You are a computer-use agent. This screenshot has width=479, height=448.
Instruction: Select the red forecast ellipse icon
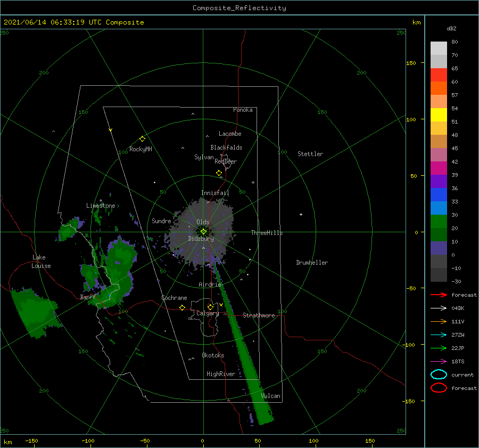439,388
